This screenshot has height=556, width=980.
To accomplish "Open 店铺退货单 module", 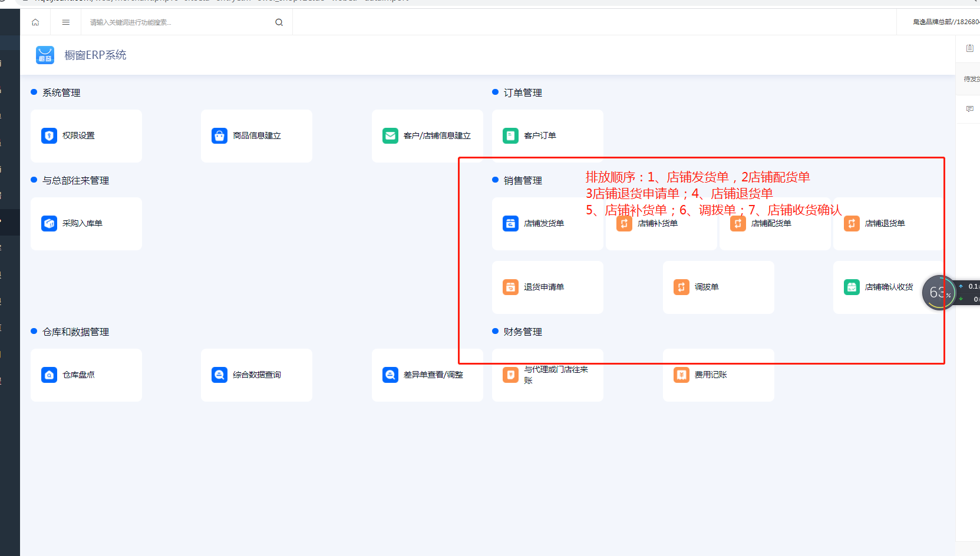I will tap(889, 224).
